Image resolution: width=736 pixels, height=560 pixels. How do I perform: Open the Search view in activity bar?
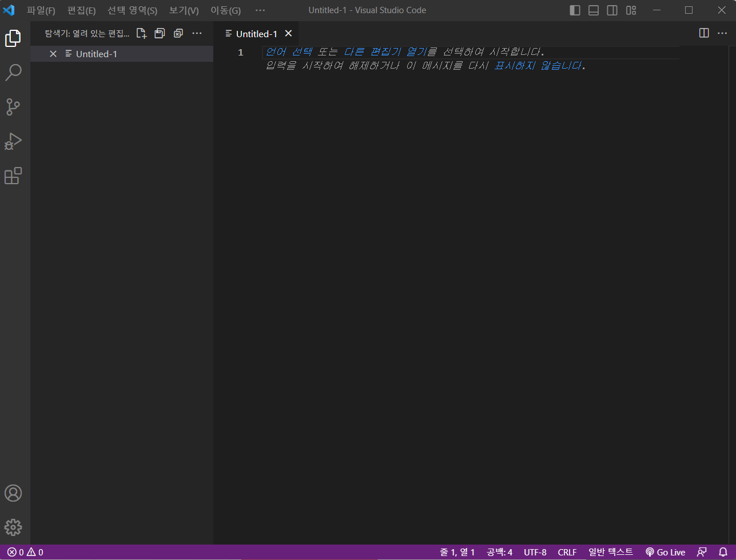[x=13, y=73]
